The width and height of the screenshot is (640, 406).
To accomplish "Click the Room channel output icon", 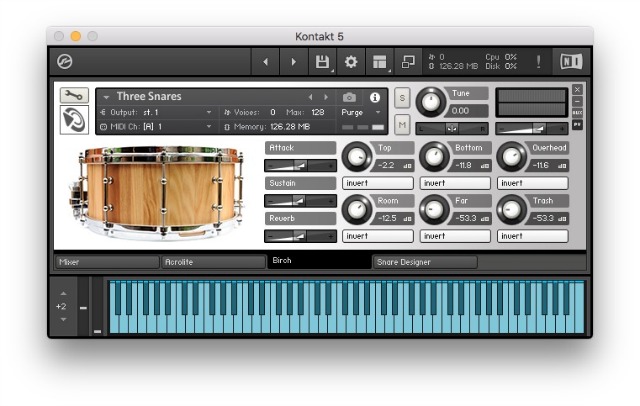I will tap(407, 219).
